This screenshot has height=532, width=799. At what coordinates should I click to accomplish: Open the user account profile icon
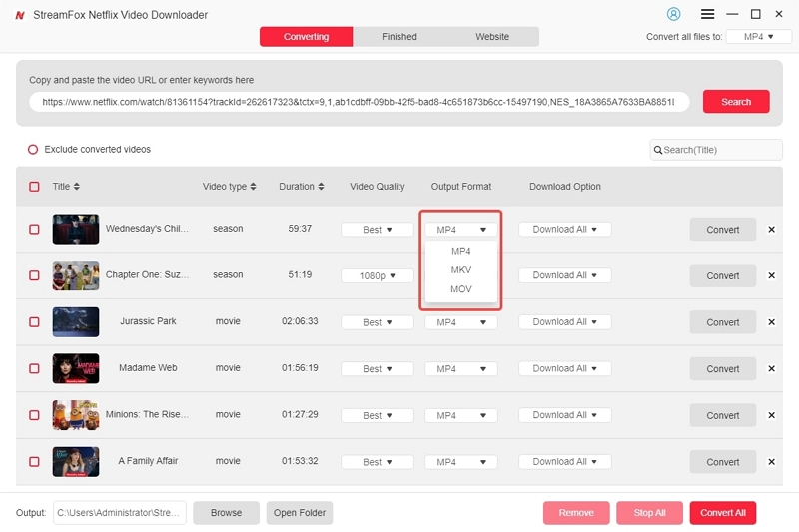pyautogui.click(x=673, y=14)
